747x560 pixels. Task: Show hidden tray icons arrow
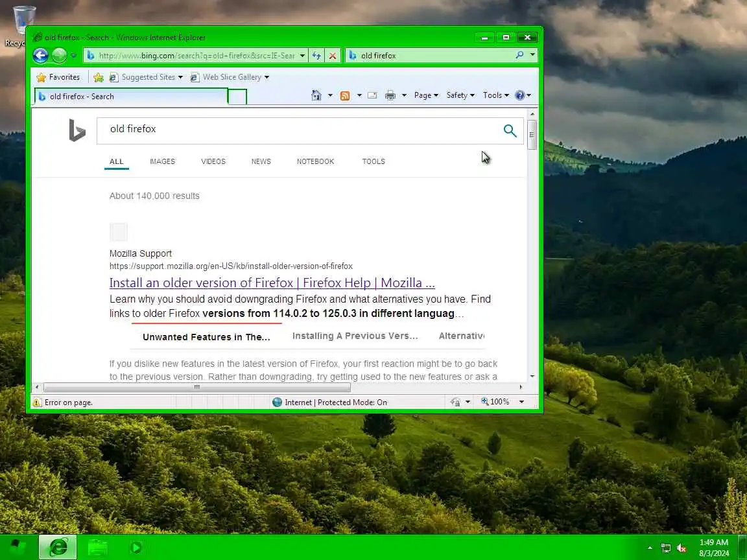[x=650, y=548]
